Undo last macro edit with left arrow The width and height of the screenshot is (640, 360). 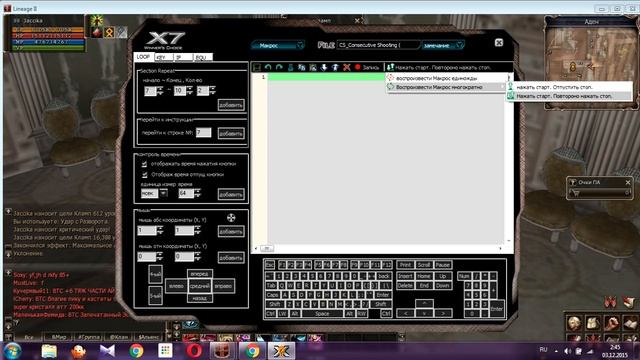tap(268, 67)
